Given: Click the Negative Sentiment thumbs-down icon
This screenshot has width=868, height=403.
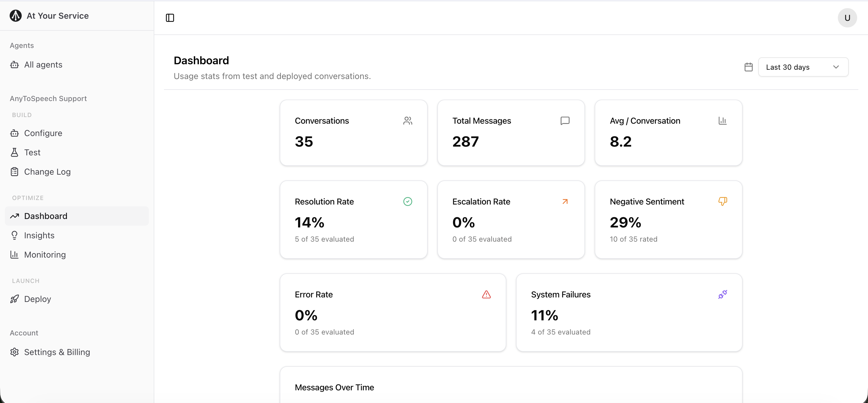Looking at the screenshot, I should 722,202.
